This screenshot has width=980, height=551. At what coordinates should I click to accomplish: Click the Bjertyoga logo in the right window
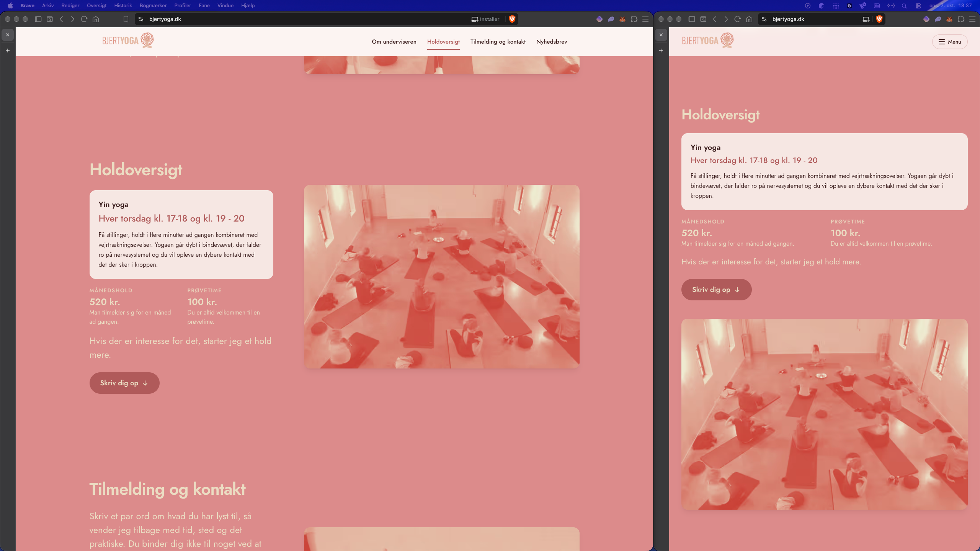pyautogui.click(x=707, y=40)
